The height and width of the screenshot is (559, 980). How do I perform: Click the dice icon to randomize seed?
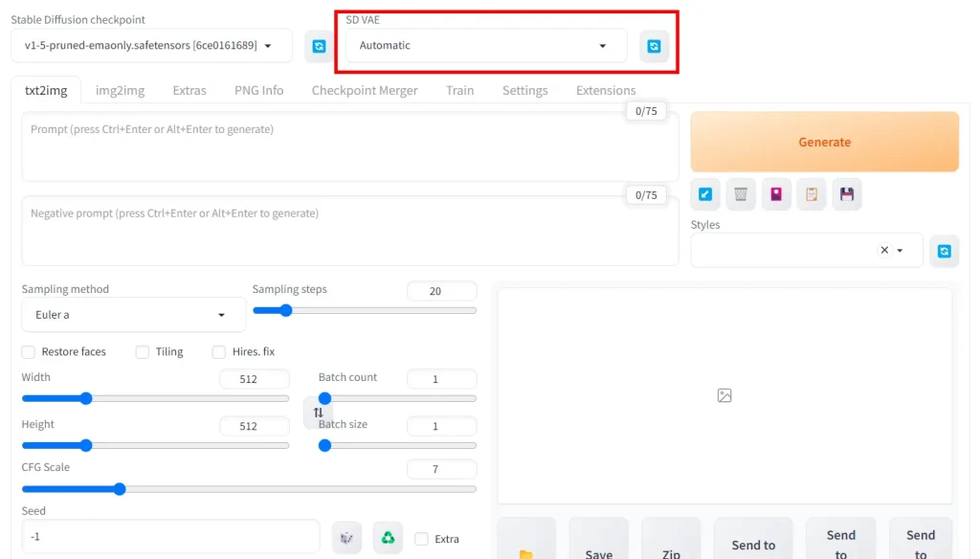point(346,538)
